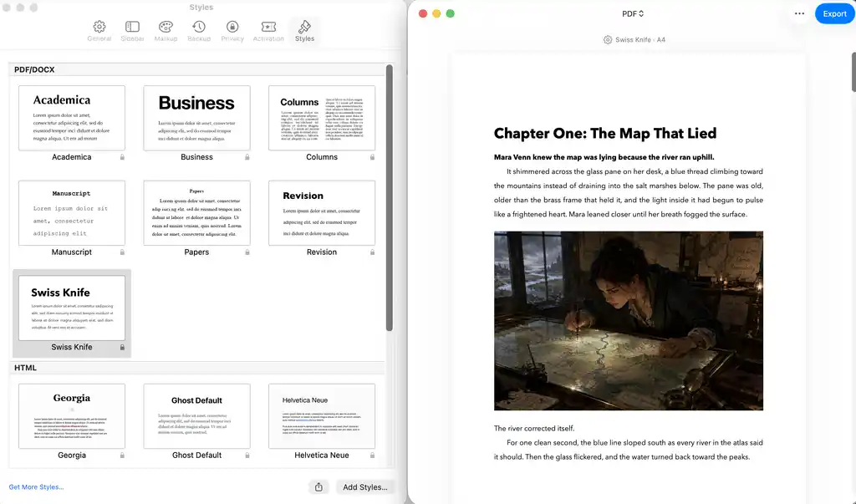This screenshot has width=856, height=504.
Task: Click the bold 'Mara Venn knew the map' sentence
Action: [x=604, y=157]
